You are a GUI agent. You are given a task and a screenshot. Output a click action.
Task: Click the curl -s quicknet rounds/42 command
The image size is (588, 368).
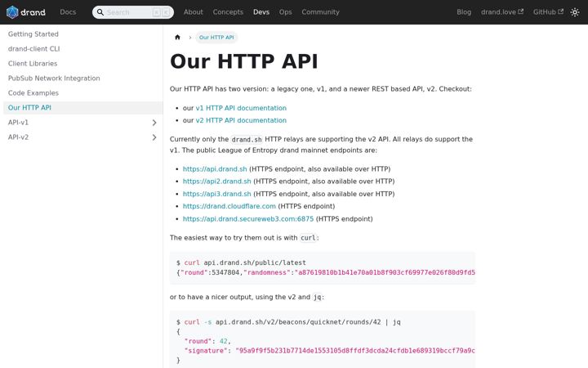click(x=288, y=322)
